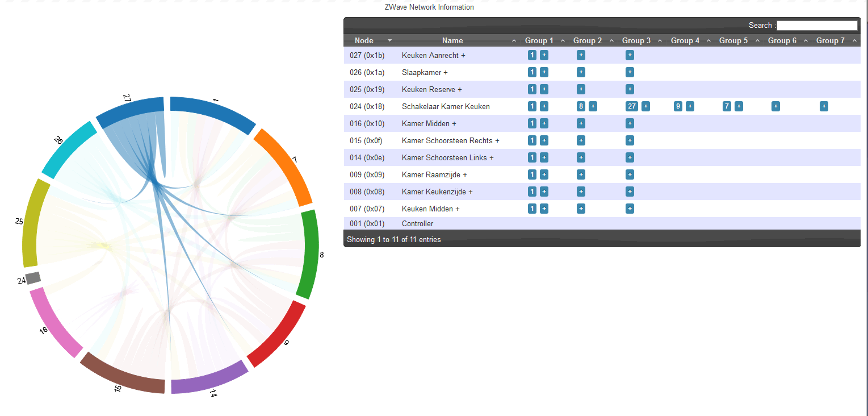Viewport: 868px width, 416px height.
Task: Sort table by Group 7 column
Action: (836, 40)
